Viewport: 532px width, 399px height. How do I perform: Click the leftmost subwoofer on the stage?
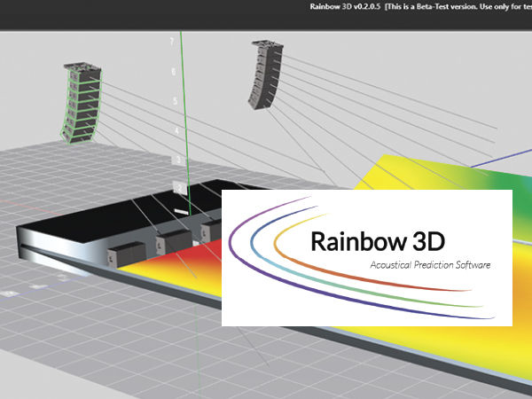pos(127,254)
